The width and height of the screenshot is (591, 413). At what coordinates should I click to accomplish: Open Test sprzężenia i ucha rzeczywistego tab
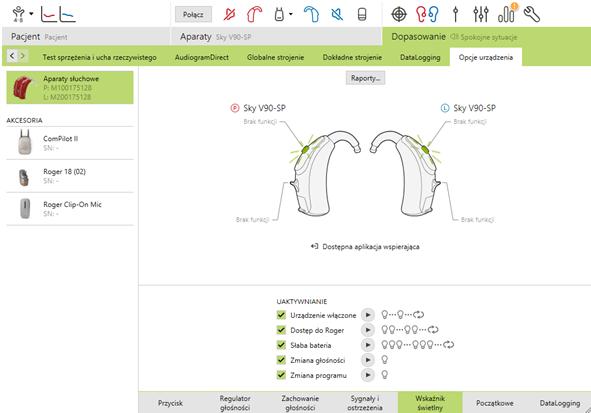pos(100,57)
